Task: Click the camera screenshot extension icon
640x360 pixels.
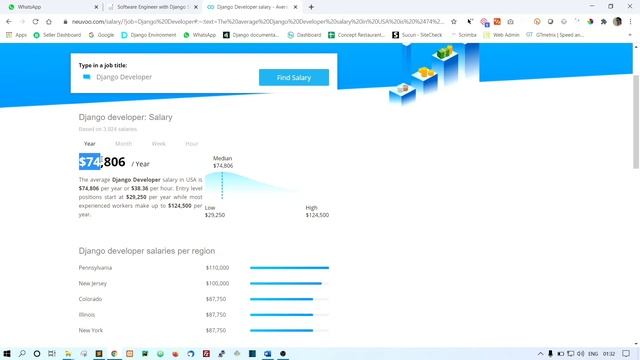Action: point(511,22)
